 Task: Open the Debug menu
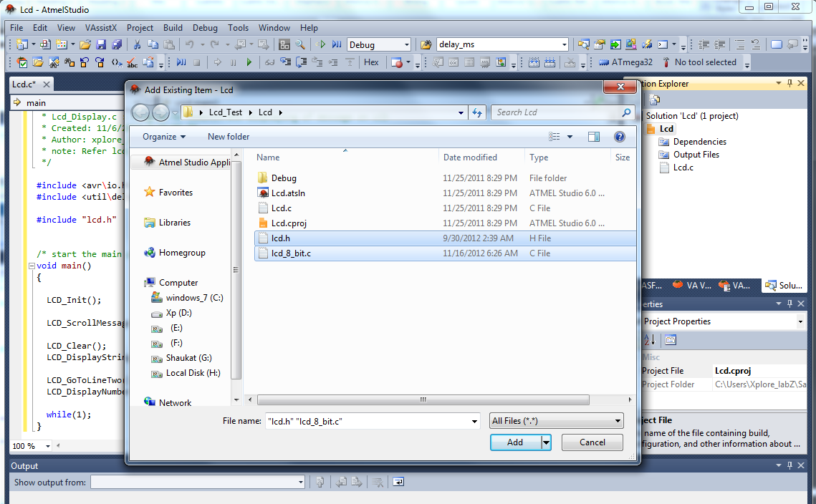tap(205, 28)
